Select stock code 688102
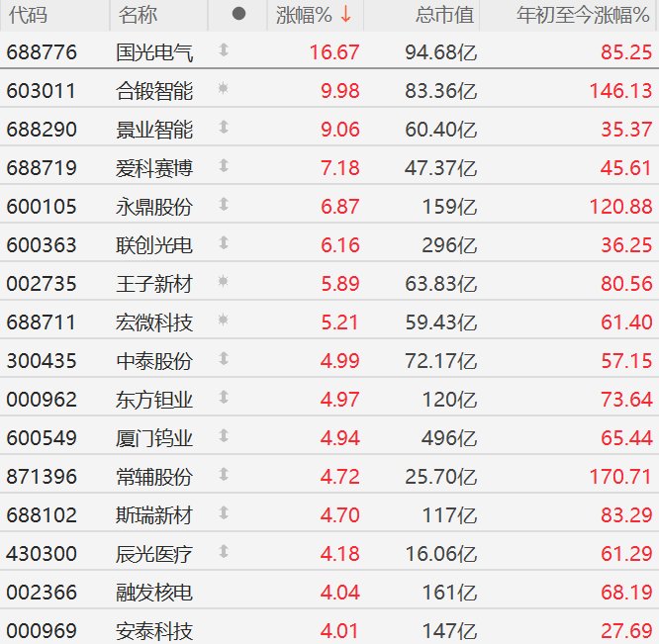 coord(42,515)
